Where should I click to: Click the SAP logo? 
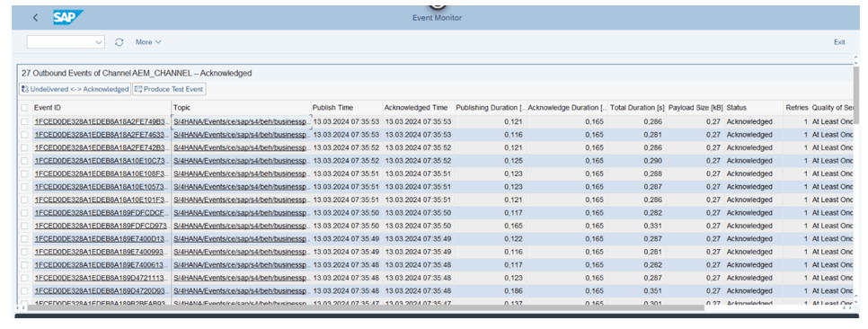click(x=67, y=18)
